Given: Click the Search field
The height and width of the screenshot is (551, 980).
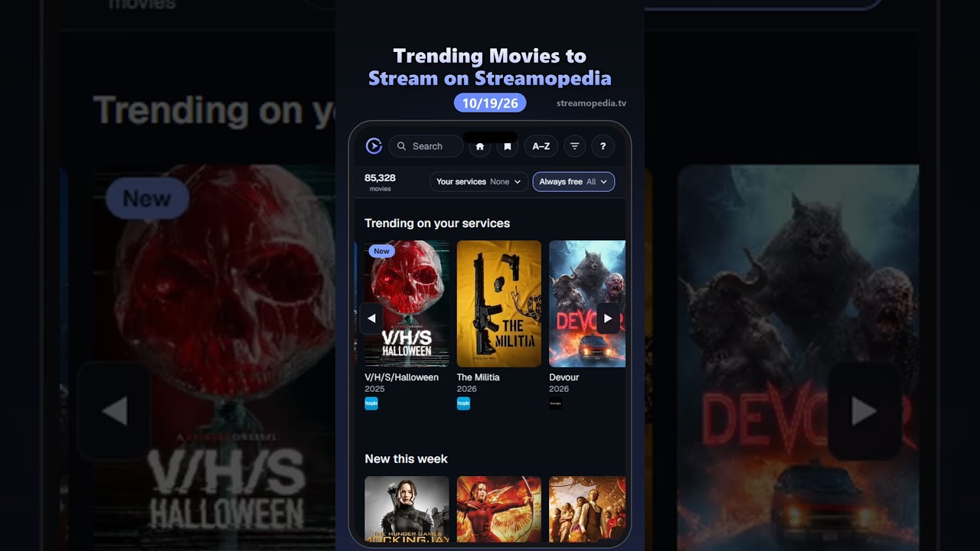Looking at the screenshot, I should tap(426, 146).
